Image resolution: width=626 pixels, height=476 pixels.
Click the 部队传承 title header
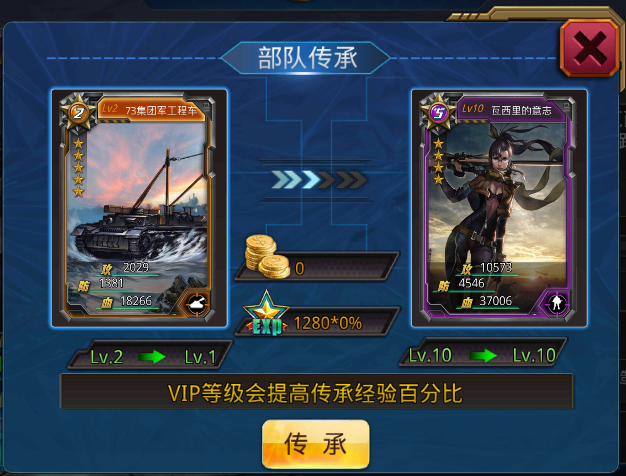pos(306,58)
